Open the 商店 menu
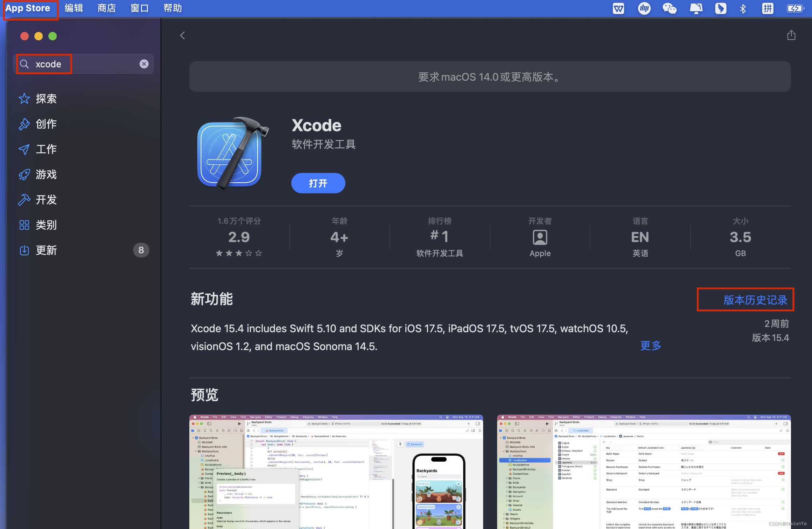 tap(107, 8)
